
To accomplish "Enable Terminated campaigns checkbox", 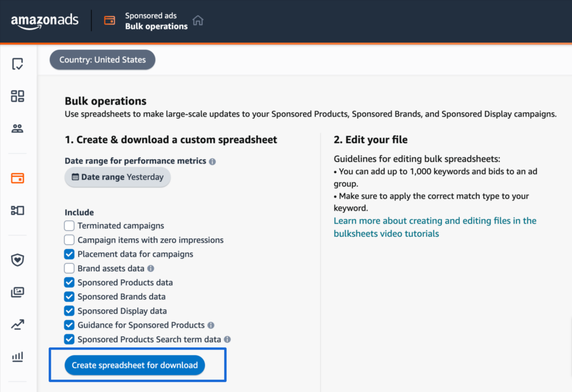I will (69, 226).
